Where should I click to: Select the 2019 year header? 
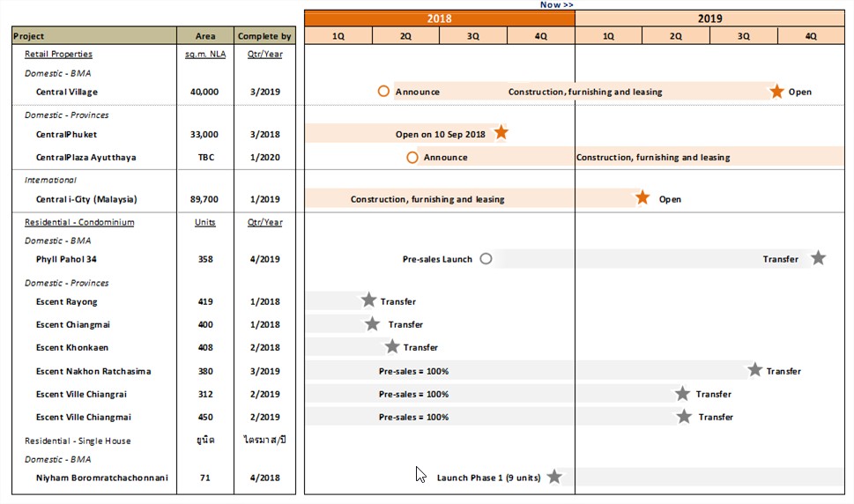click(x=709, y=19)
